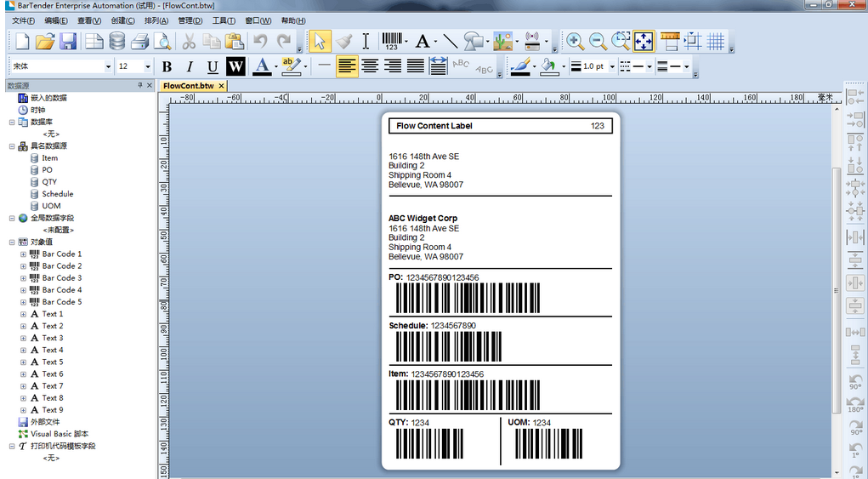868x479 pixels.
Task: Zoom in with plus magnifier
Action: click(x=575, y=42)
